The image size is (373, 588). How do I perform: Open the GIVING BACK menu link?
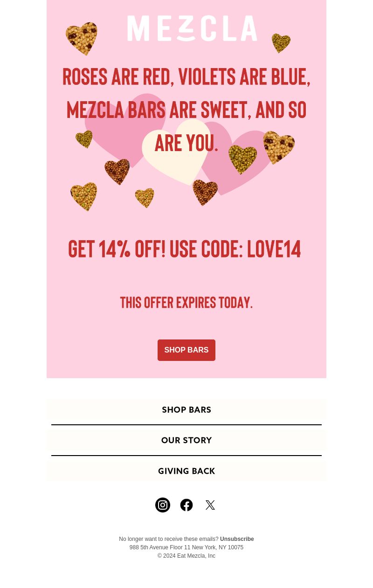point(186,471)
